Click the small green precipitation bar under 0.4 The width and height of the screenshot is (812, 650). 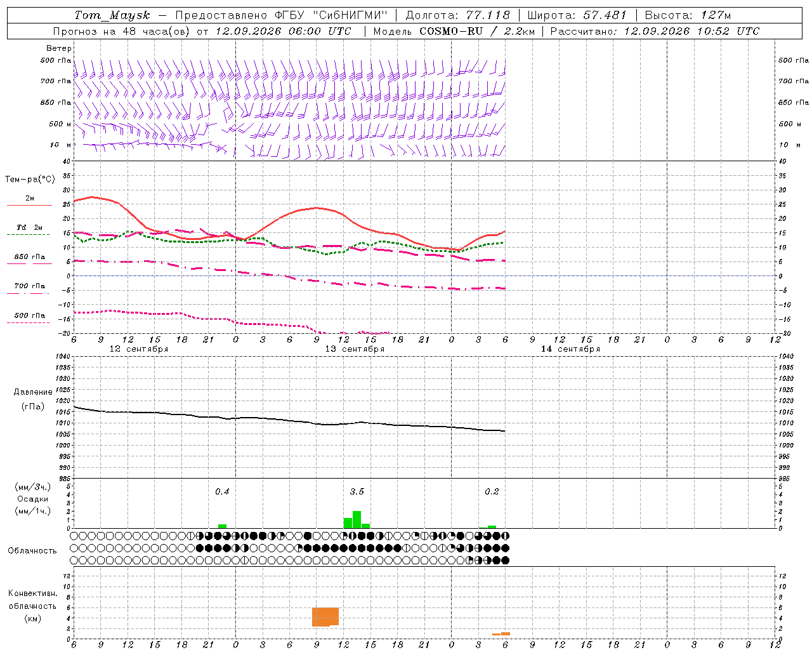click(x=222, y=526)
